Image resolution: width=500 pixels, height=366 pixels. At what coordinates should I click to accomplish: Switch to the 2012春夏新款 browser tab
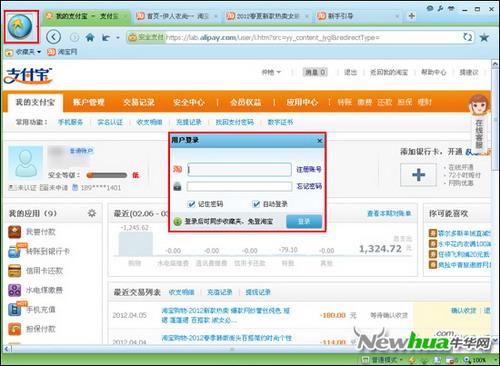(x=267, y=16)
